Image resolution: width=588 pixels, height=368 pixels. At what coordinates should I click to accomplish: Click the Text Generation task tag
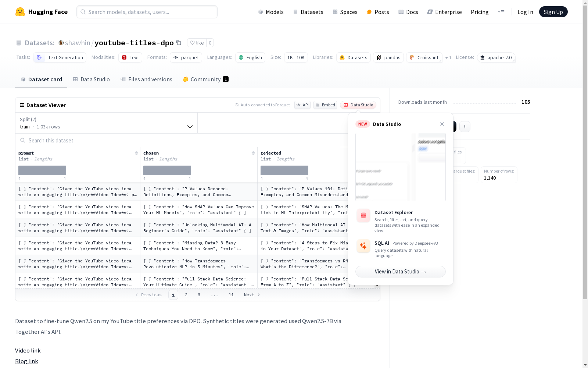click(x=60, y=57)
